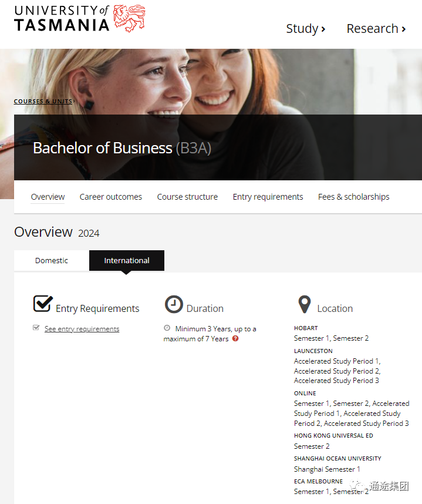Open the red question mark help icon
Image resolution: width=422 pixels, height=504 pixels.
[x=235, y=338]
